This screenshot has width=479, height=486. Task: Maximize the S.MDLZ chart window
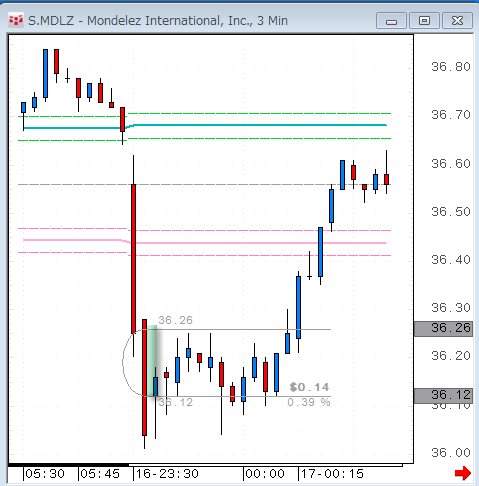click(x=424, y=21)
